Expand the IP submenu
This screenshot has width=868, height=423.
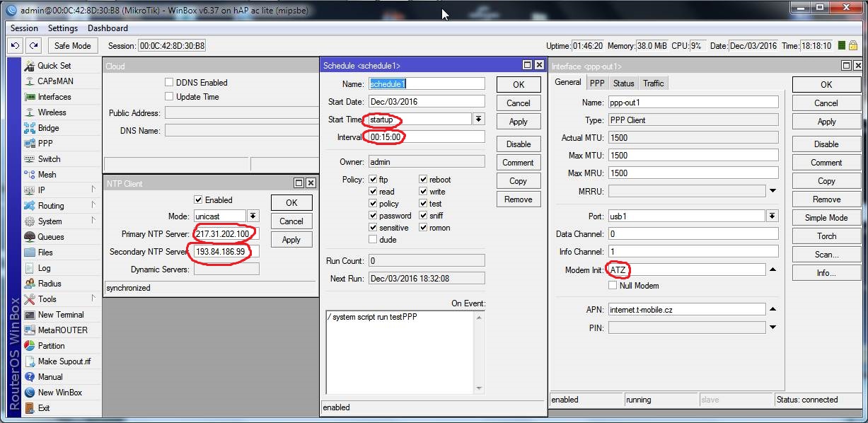coord(93,190)
